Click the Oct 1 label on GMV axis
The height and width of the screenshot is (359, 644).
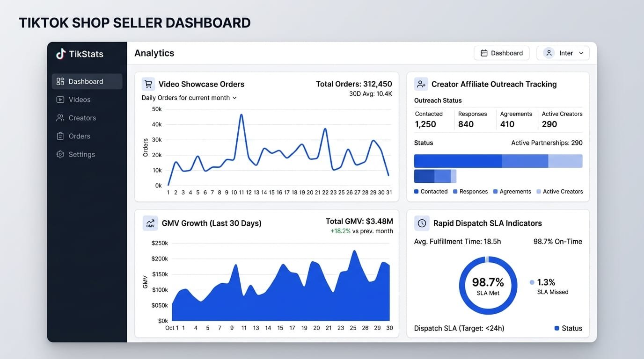[172, 328]
